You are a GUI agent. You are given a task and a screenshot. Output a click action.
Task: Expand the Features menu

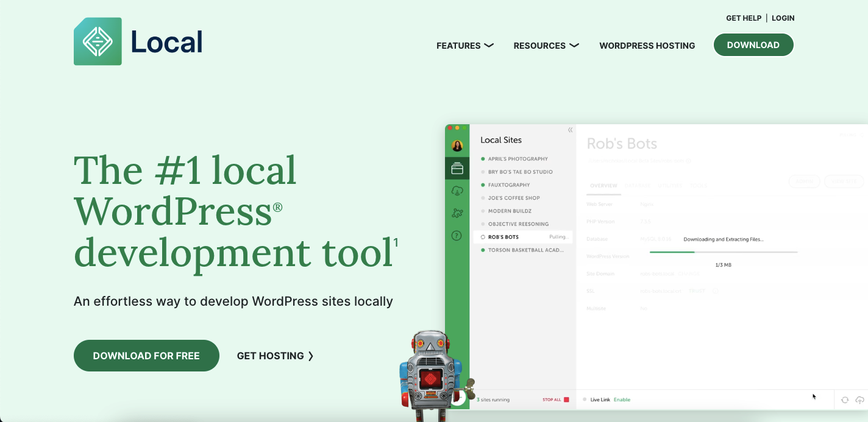pos(465,46)
